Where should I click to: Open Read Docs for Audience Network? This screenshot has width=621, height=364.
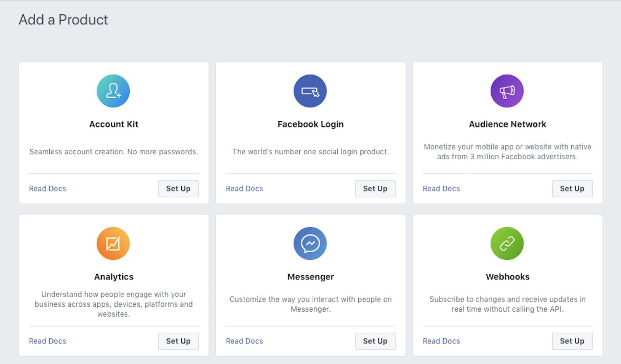pos(441,189)
